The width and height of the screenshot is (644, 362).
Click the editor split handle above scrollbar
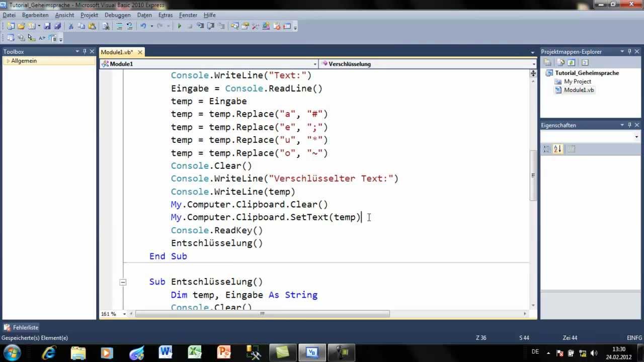[x=533, y=74]
